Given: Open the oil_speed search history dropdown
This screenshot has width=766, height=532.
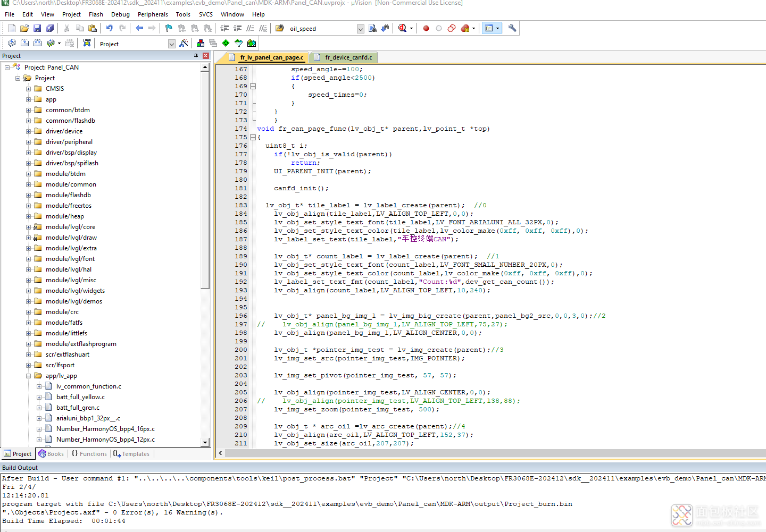Looking at the screenshot, I should tap(361, 29).
